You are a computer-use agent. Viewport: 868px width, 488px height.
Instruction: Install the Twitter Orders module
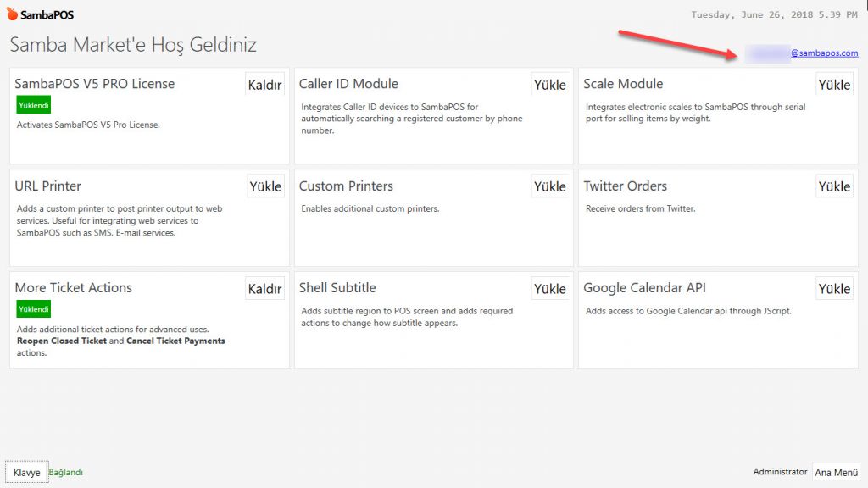[x=834, y=186]
